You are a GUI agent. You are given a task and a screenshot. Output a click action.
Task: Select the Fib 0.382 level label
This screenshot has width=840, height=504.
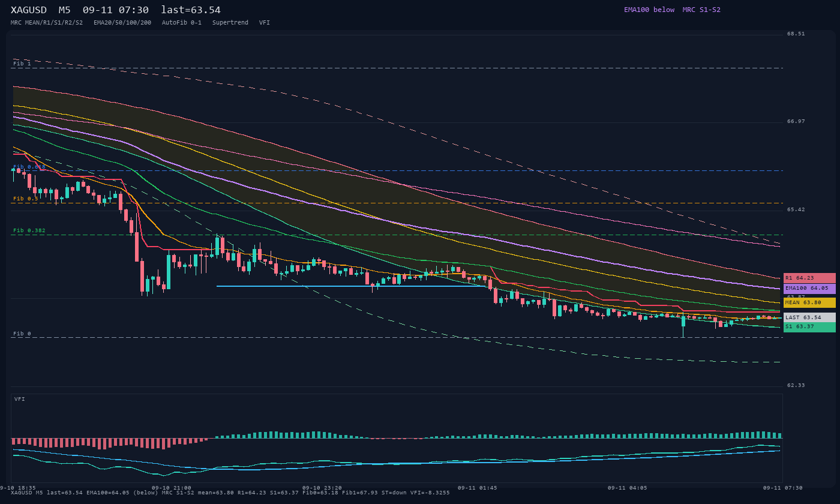(29, 230)
